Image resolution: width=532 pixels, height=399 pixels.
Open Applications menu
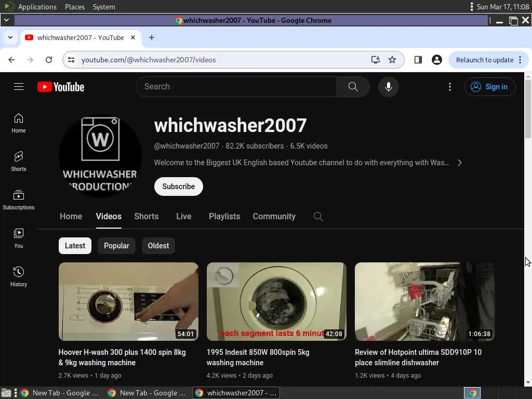(37, 7)
